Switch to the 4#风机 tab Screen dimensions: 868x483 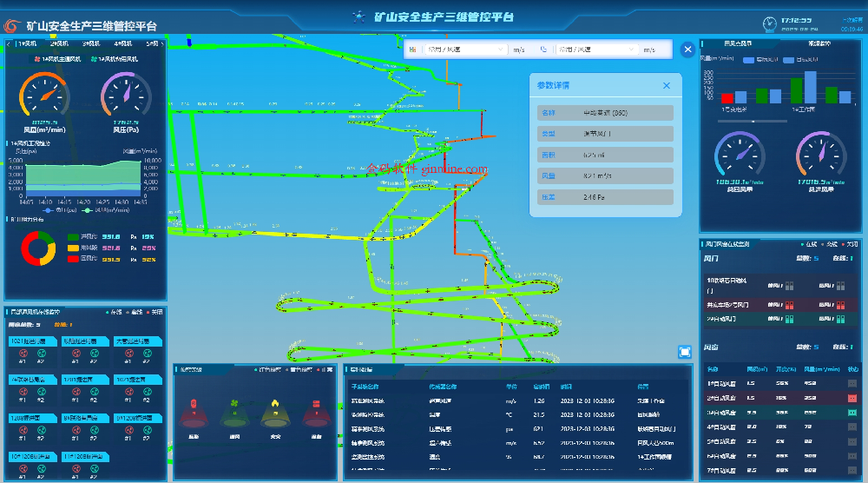[122, 43]
